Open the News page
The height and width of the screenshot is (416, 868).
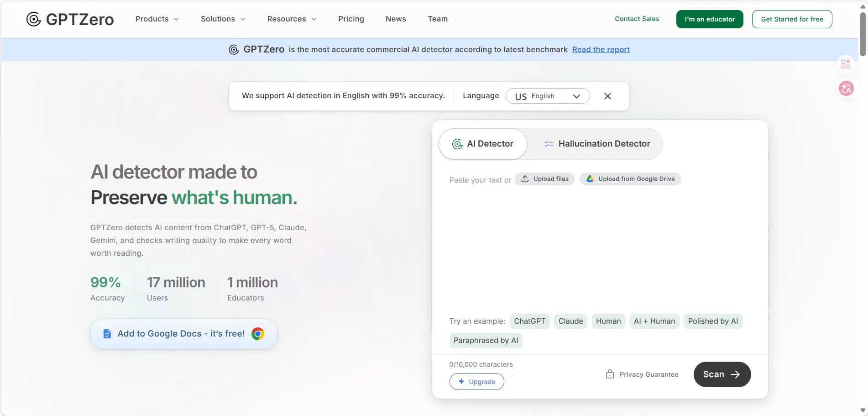[x=396, y=19]
